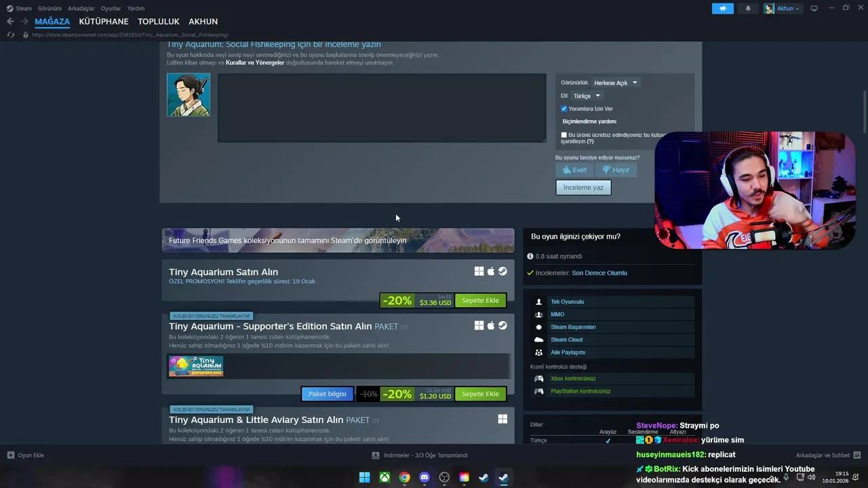Viewport: 868px width, 488px height.
Task: Add Supporter's Edition to cart, $1.20
Action: pos(480,394)
